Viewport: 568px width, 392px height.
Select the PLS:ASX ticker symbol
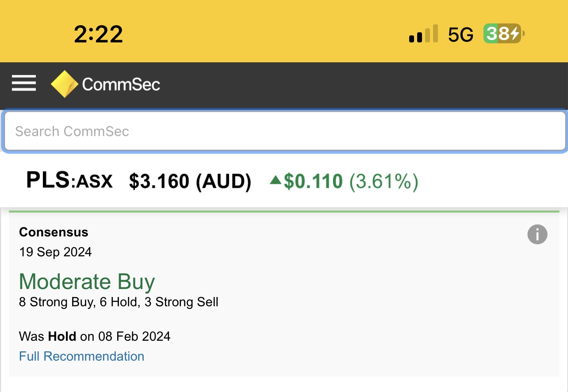[x=69, y=180]
